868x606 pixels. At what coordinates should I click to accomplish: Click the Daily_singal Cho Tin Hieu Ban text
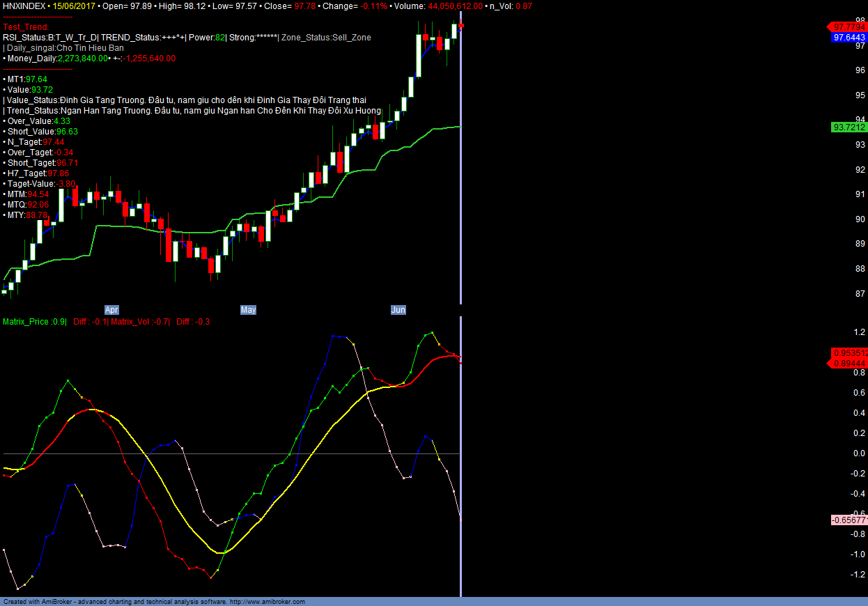[65, 48]
